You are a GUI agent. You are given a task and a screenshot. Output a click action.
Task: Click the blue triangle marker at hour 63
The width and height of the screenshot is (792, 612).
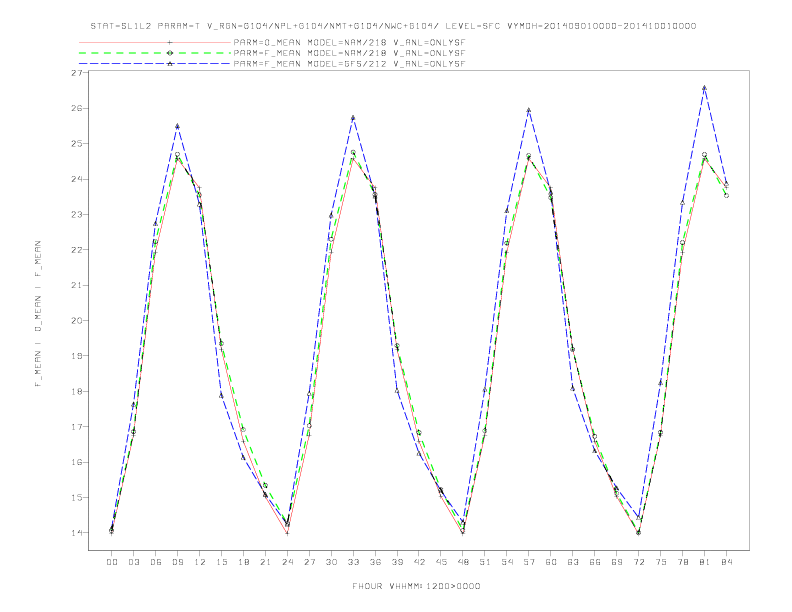click(573, 388)
